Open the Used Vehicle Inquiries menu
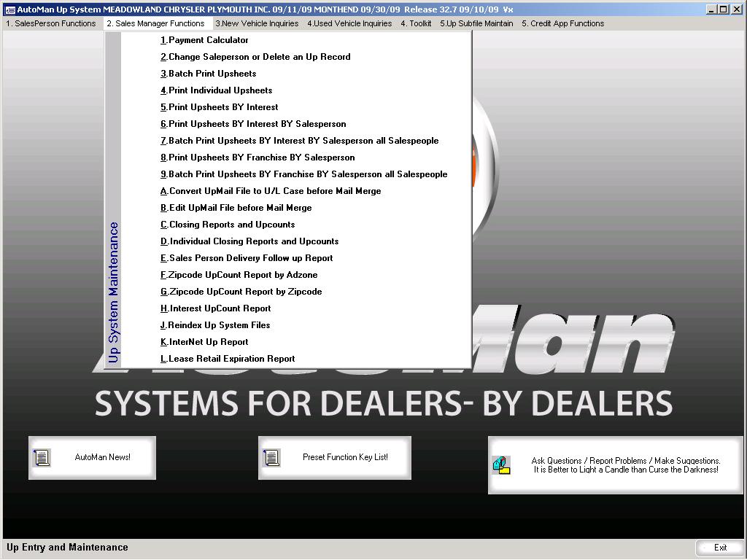This screenshot has height=560, width=747. [349, 23]
